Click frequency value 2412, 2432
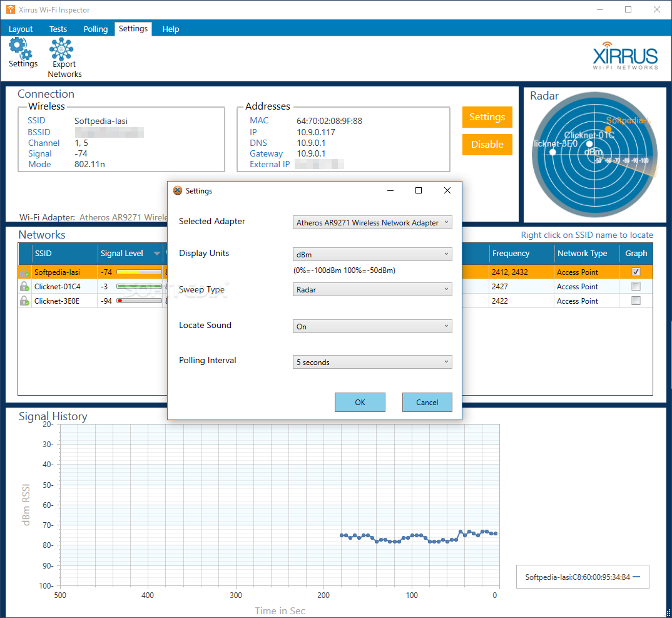Viewport: 672px width, 618px height. click(x=509, y=272)
